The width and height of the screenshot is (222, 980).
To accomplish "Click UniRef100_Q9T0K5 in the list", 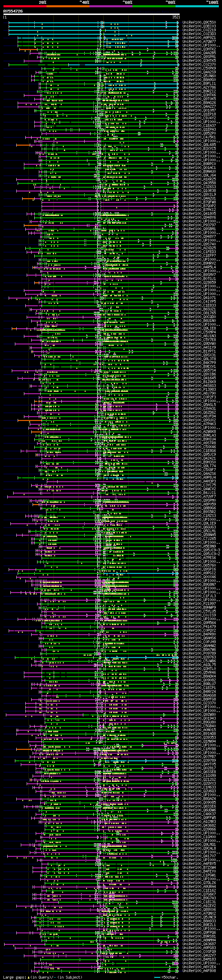I will 199,99.
